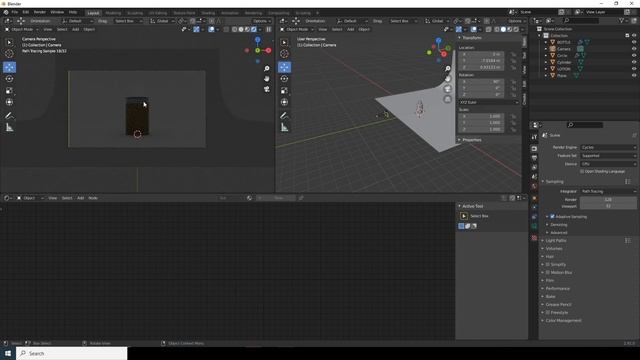Click zoom magnifier icon in left viewport

tap(267, 69)
